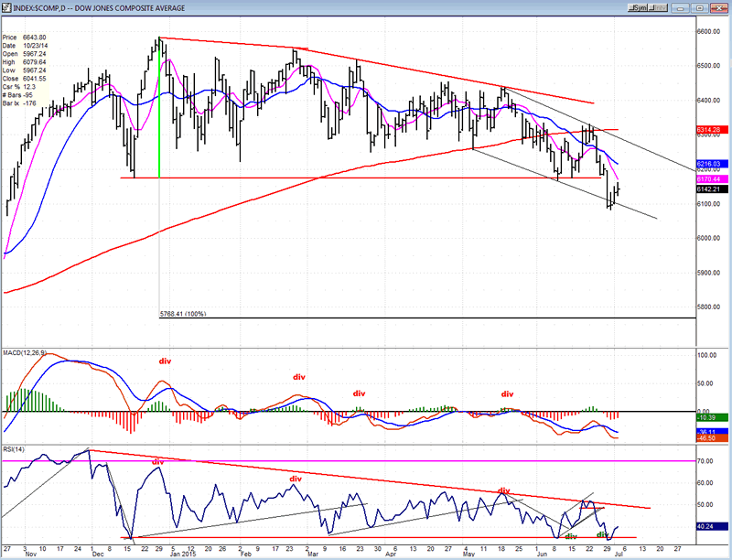Close the Dow Jones chart window
The image size is (732, 560).
[720, 9]
